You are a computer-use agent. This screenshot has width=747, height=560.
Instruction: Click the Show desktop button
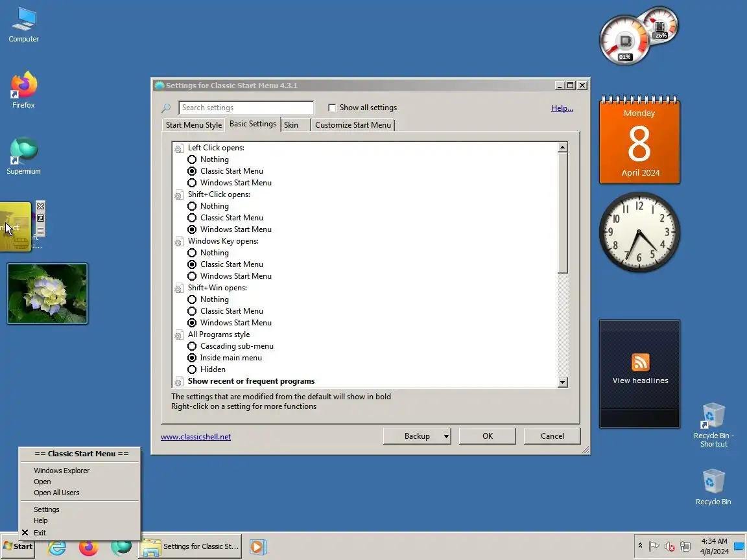point(739,546)
